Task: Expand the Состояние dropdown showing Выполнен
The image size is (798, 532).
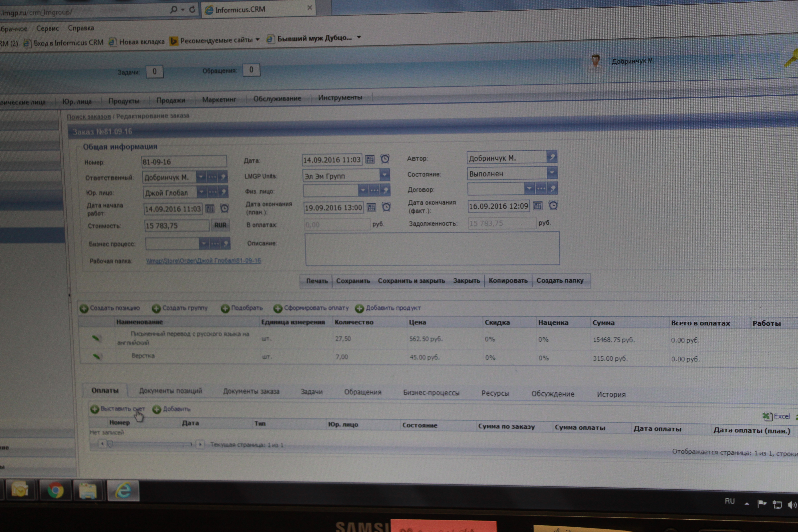Action: coord(552,173)
